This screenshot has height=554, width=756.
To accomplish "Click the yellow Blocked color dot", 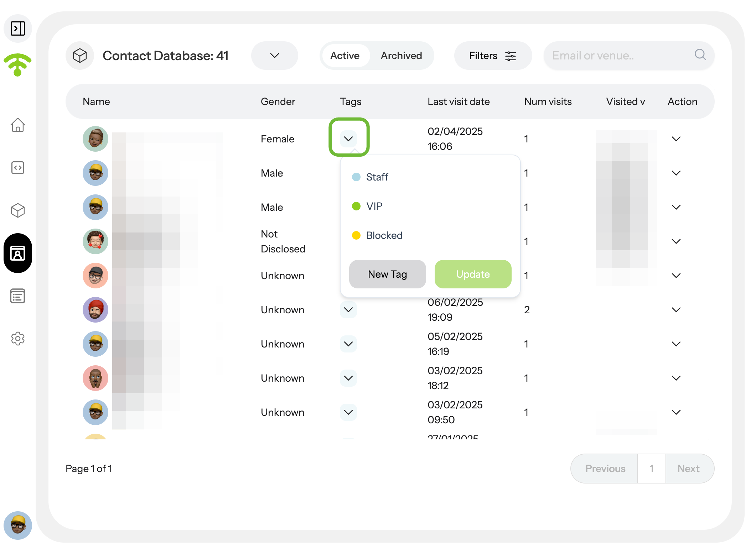I will 356,235.
